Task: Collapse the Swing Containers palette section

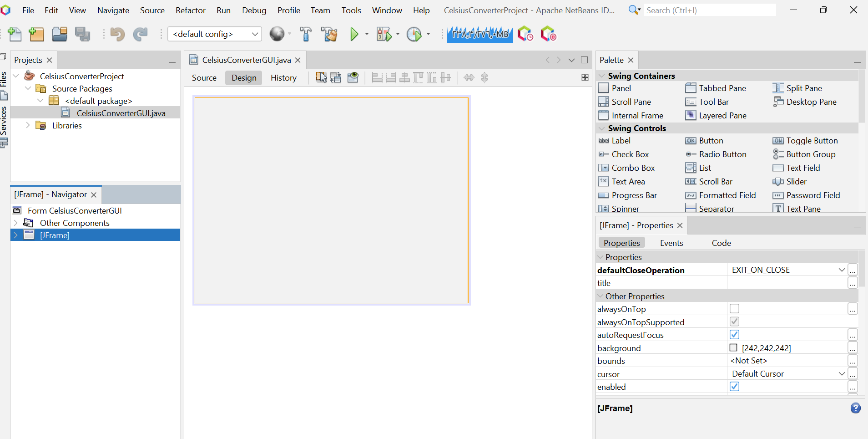Action: [602, 76]
